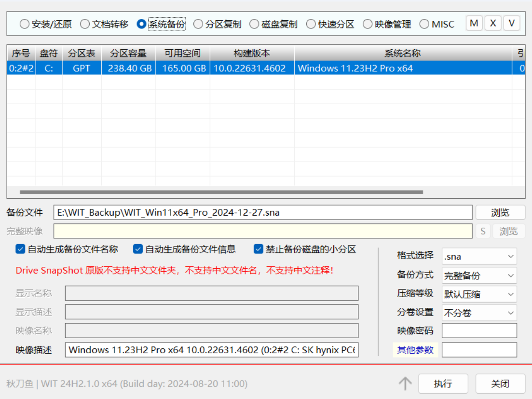Click the S button next to 完整映像
532x399 pixels.
tap(483, 231)
